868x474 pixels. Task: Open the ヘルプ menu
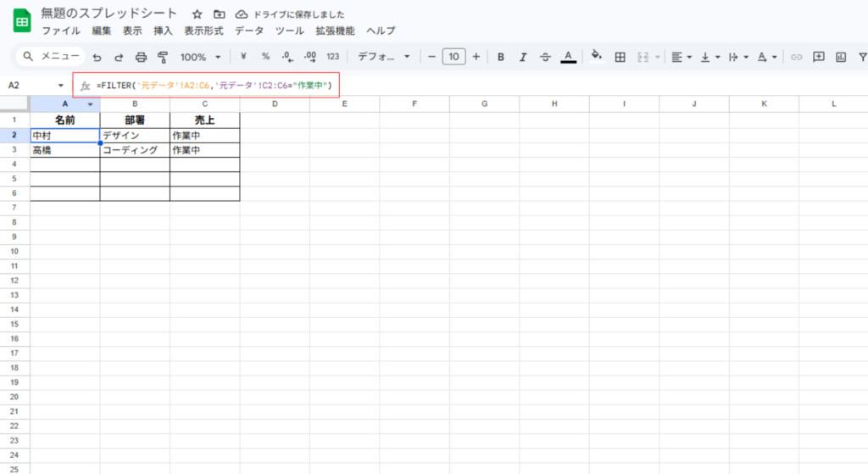pyautogui.click(x=381, y=31)
